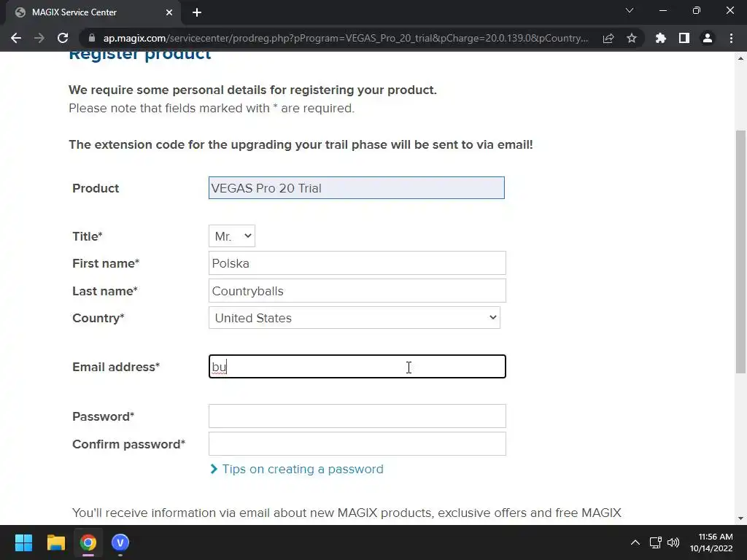Screen dimensions: 747x560
Task: Switch to Chrome in the taskbar
Action: point(88,542)
